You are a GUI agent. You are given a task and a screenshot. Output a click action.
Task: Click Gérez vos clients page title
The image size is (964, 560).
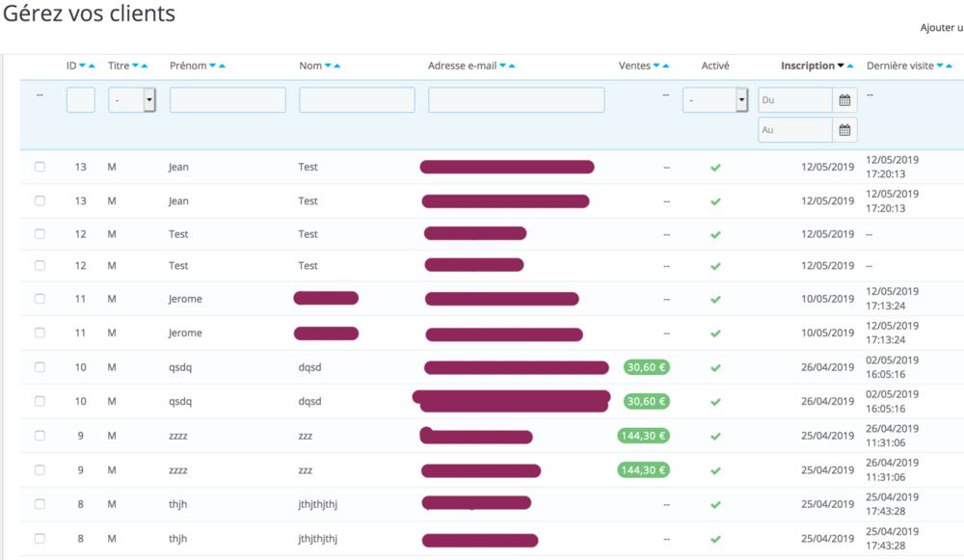pos(89,13)
